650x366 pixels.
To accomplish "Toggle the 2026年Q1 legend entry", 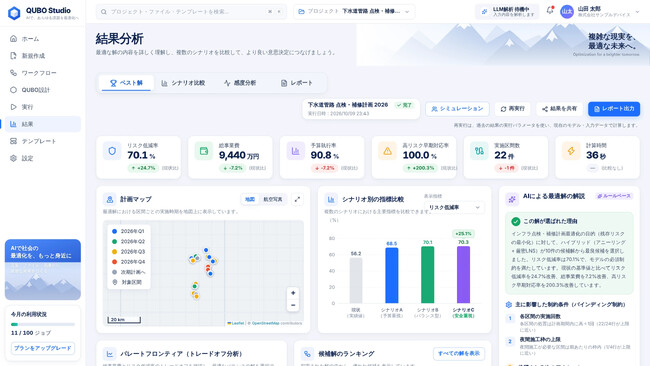I will pos(129,231).
